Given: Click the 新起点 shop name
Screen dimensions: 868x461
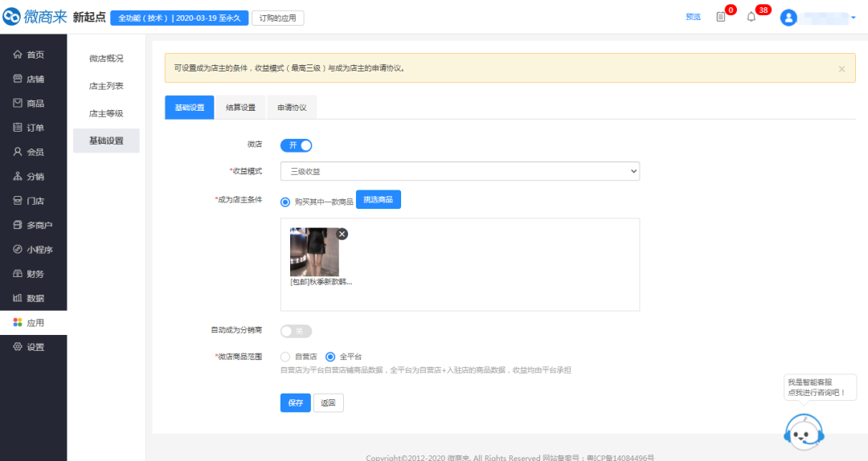Looking at the screenshot, I should 89,17.
